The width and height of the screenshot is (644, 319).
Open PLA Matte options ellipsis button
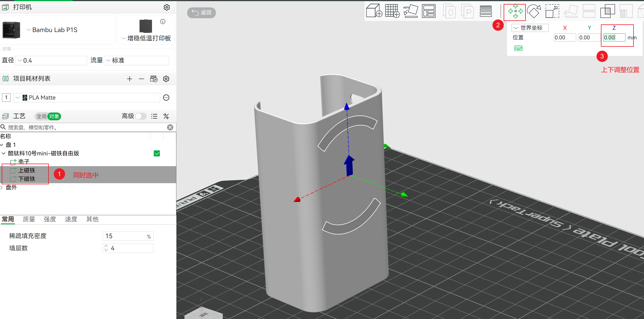point(166,98)
